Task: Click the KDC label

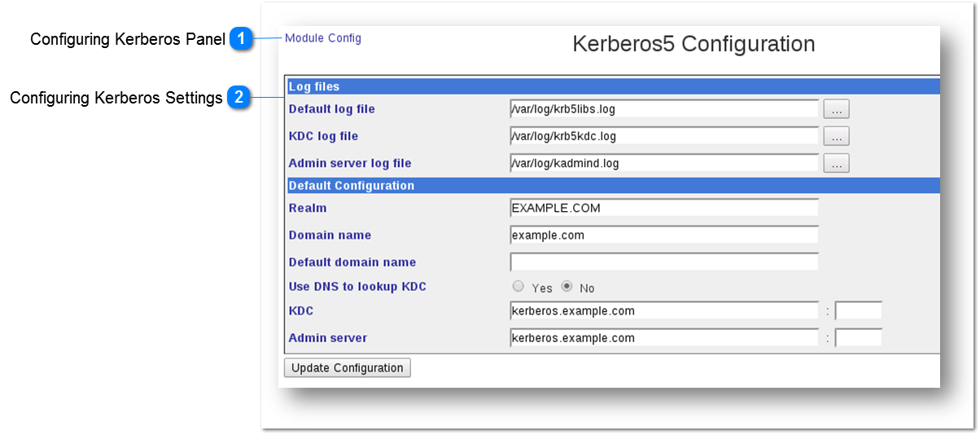Action: 301,311
